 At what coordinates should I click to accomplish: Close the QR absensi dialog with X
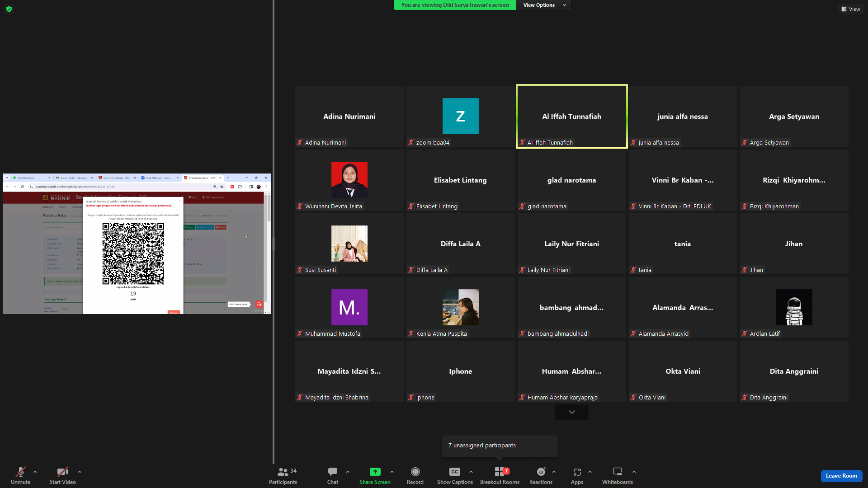[180, 201]
